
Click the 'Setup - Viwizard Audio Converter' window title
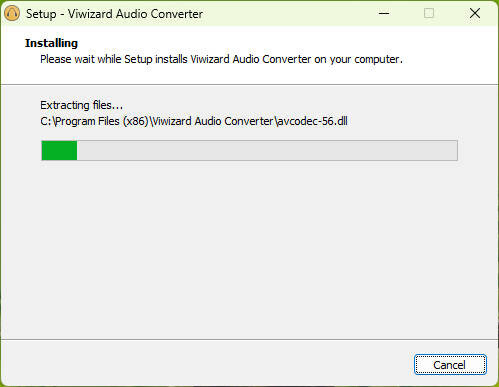(x=114, y=14)
